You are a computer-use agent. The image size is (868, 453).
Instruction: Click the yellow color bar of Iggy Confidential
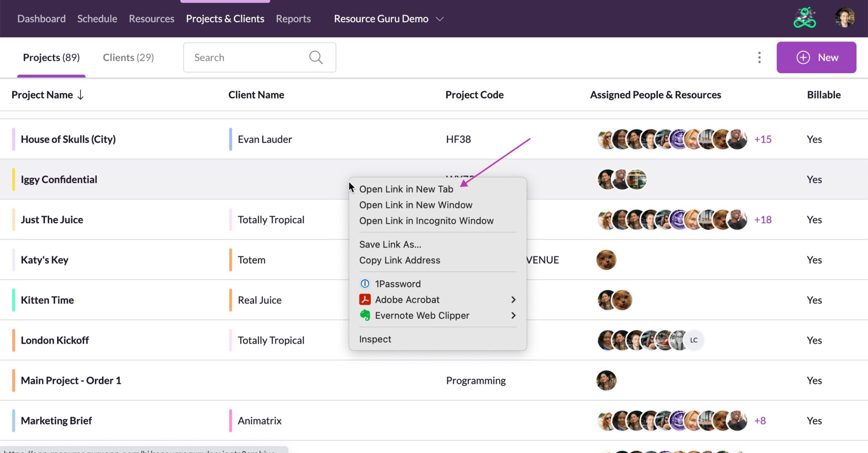pyautogui.click(x=14, y=179)
